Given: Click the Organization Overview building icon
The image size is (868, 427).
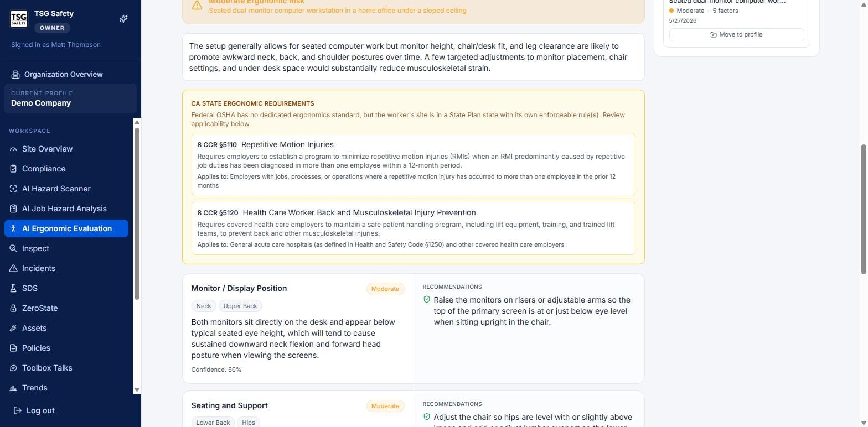Looking at the screenshot, I should click(15, 74).
